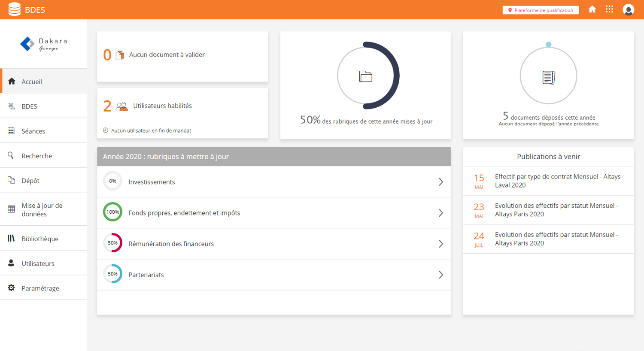
Task: Open the 23 MAI Altays Paris publication
Action: click(548, 210)
